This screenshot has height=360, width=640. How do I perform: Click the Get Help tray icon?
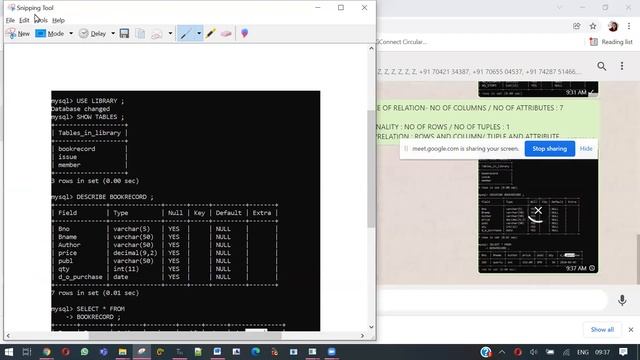point(486,352)
